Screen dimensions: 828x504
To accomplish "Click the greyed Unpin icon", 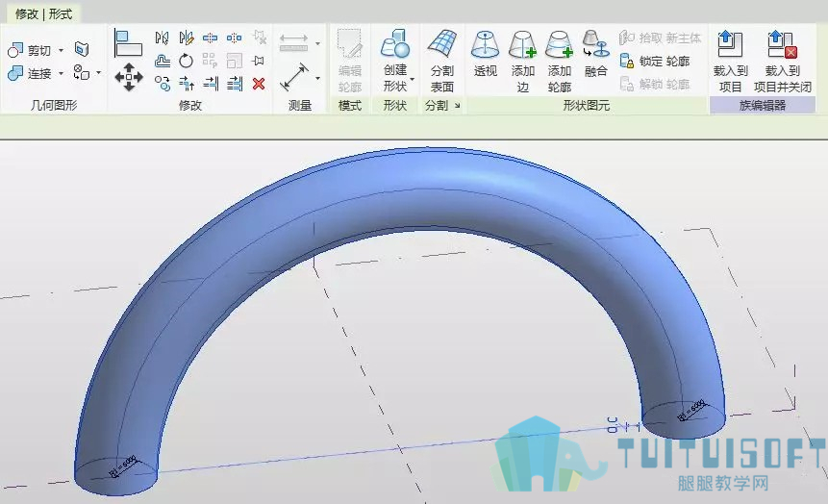I will pyautogui.click(x=259, y=37).
